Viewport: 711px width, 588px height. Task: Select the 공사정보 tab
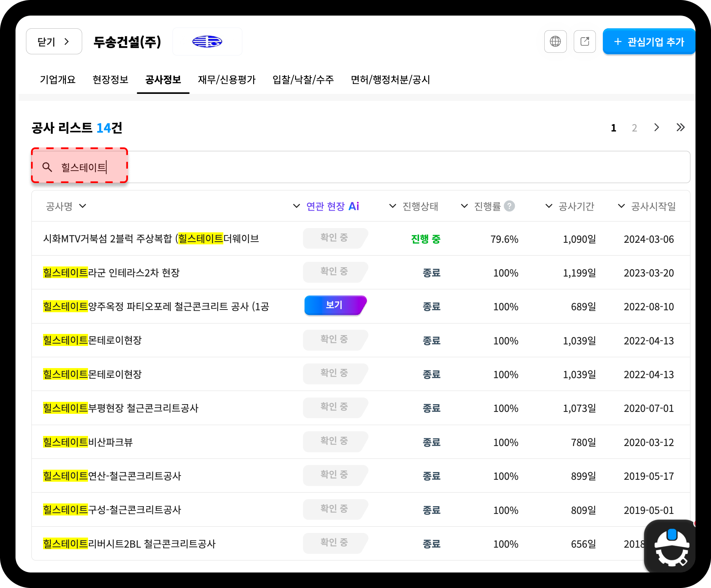pyautogui.click(x=163, y=80)
